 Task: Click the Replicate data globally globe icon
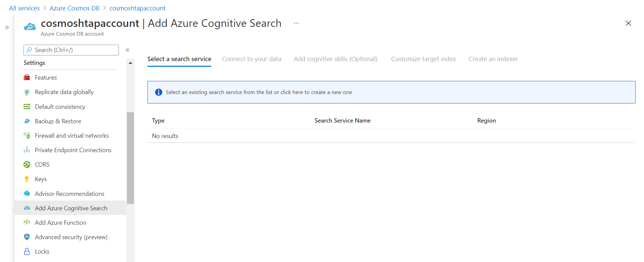click(x=27, y=92)
